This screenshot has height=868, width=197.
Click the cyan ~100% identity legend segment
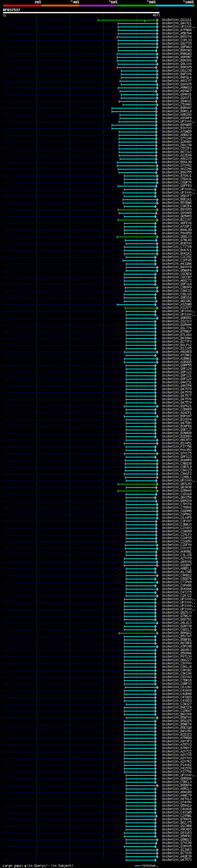pyautogui.click(x=175, y=6)
